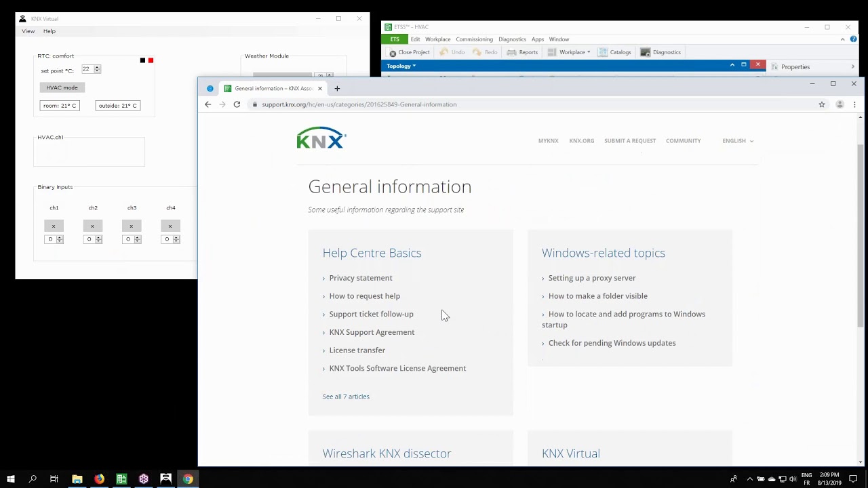Click the black indicator square in the RTC panel
The height and width of the screenshot is (488, 868).
pyautogui.click(x=142, y=60)
